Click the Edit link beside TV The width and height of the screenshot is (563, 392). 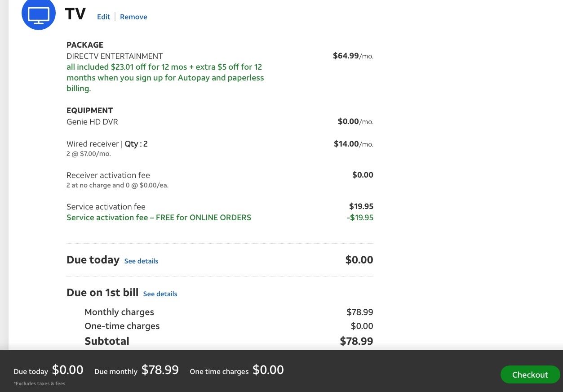pos(103,17)
